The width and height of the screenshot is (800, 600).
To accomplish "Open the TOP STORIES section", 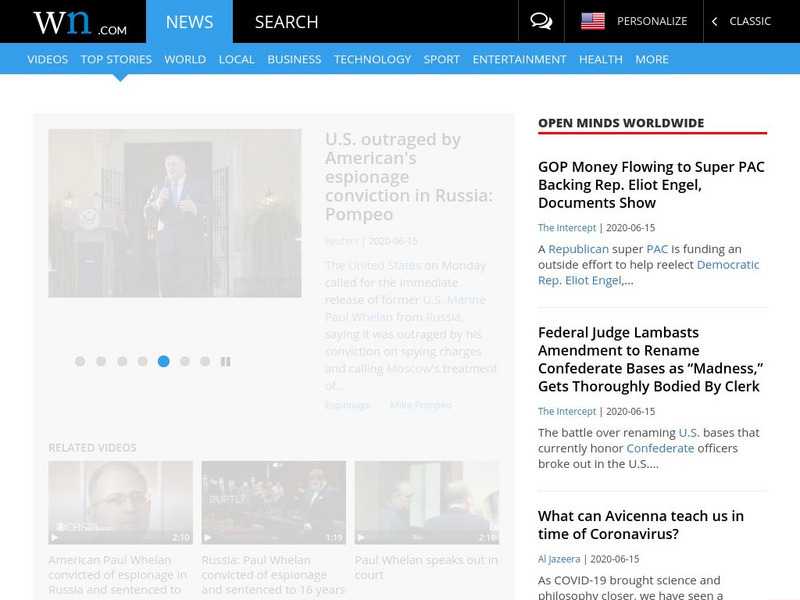I will click(x=115, y=59).
